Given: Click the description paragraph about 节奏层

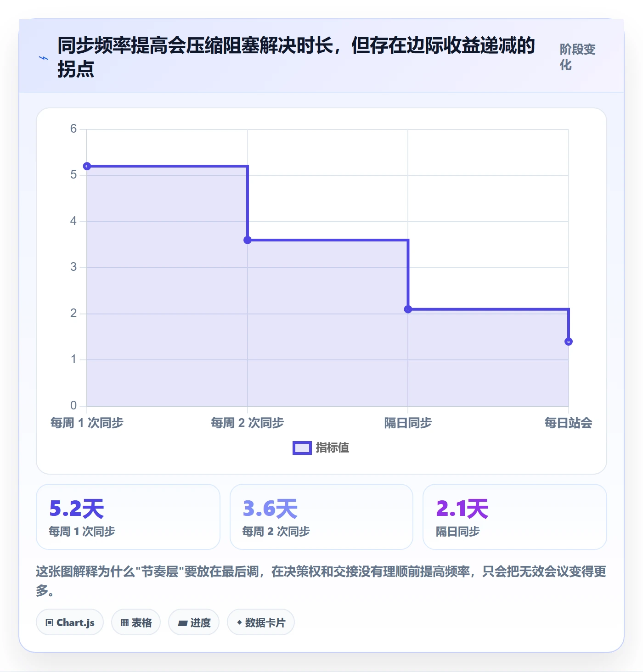Looking at the screenshot, I should 321,581.
